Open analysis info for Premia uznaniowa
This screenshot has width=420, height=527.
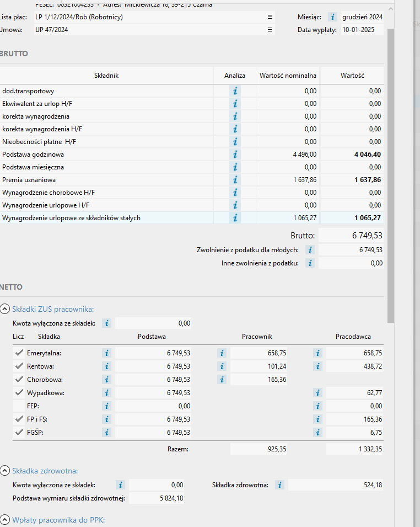[235, 180]
